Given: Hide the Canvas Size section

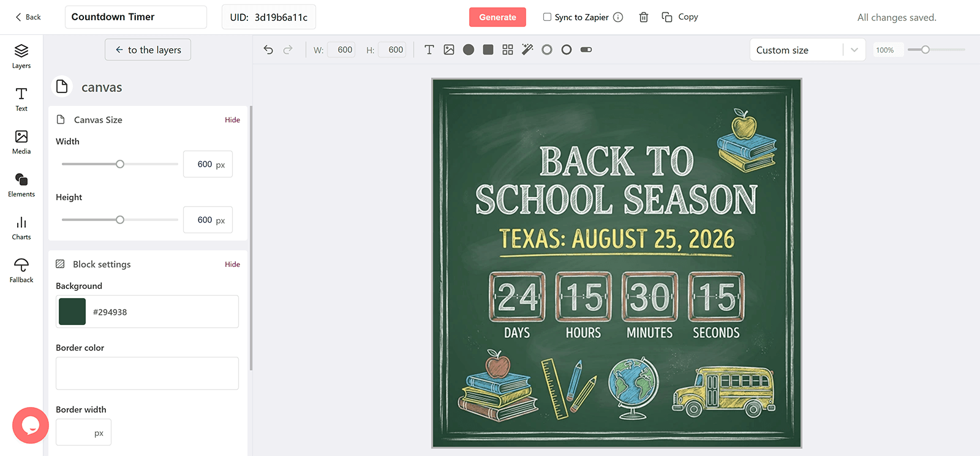Looking at the screenshot, I should click(232, 120).
